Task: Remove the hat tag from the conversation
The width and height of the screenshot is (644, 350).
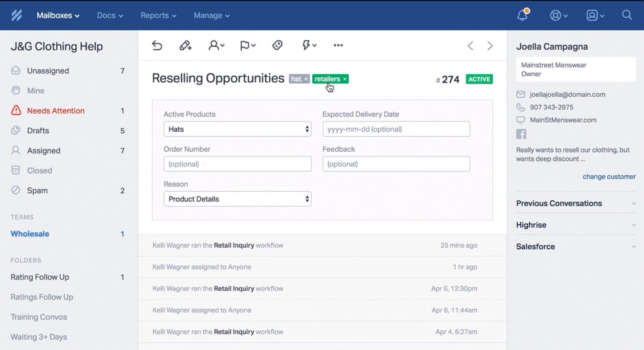Action: click(305, 79)
